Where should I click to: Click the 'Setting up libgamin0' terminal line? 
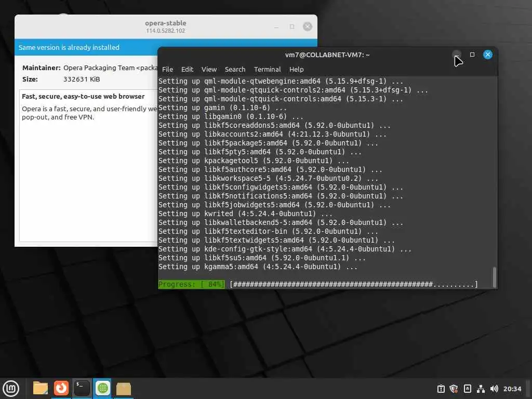click(x=231, y=116)
